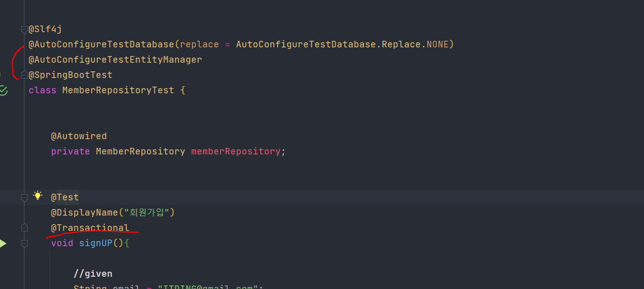
Task: Click the NONE enum constant
Action: point(438,44)
